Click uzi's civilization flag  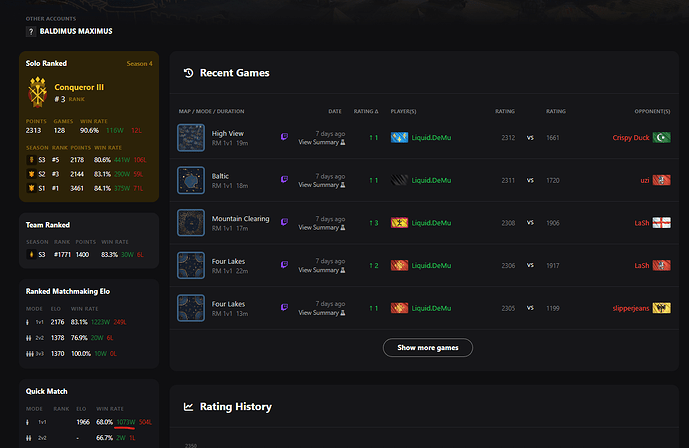pos(662,180)
